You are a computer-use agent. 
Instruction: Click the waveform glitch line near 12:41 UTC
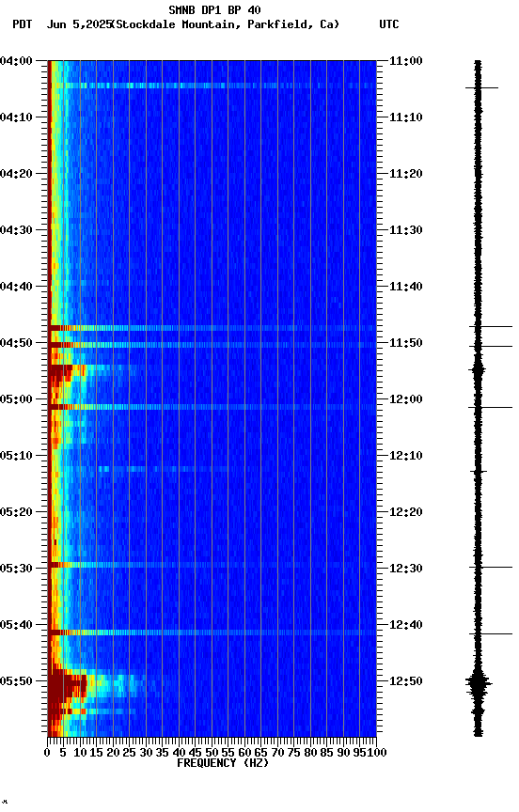coord(491,633)
